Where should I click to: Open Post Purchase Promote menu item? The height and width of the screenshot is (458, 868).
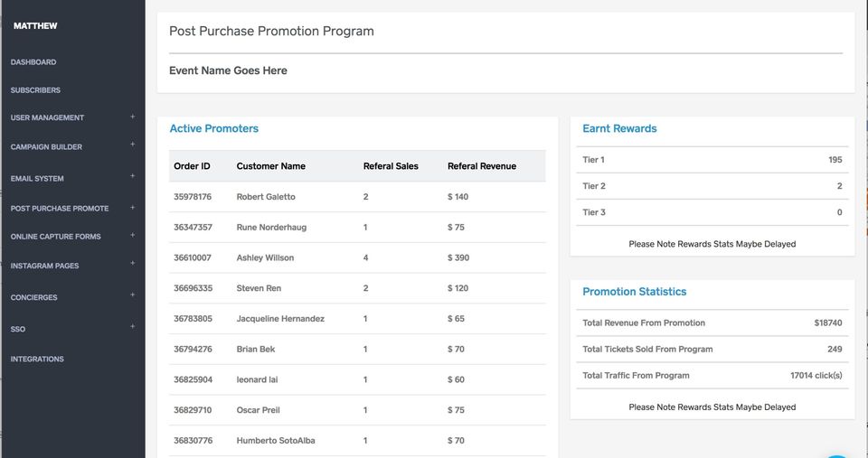point(60,208)
